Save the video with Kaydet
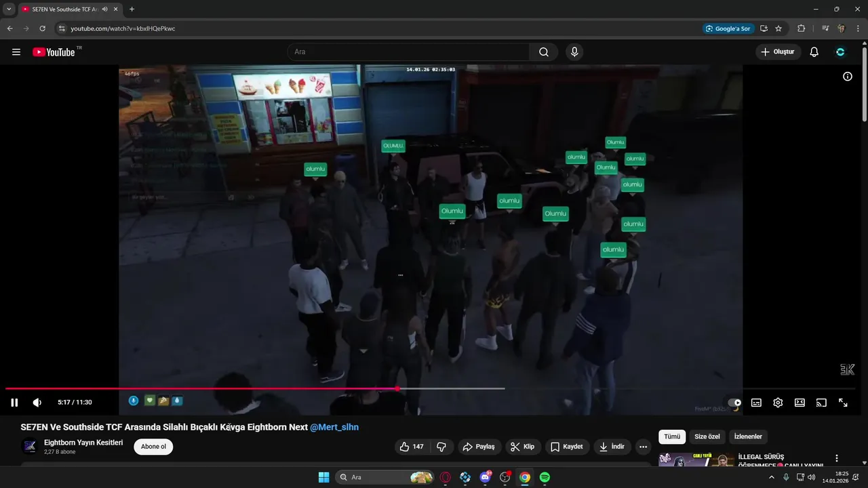The height and width of the screenshot is (488, 868). [567, 447]
